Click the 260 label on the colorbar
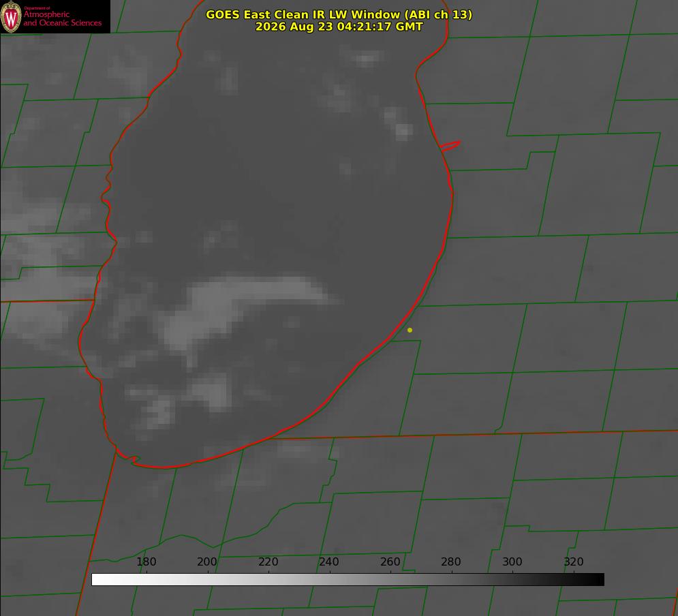Image resolution: width=678 pixels, height=616 pixels. (x=390, y=561)
